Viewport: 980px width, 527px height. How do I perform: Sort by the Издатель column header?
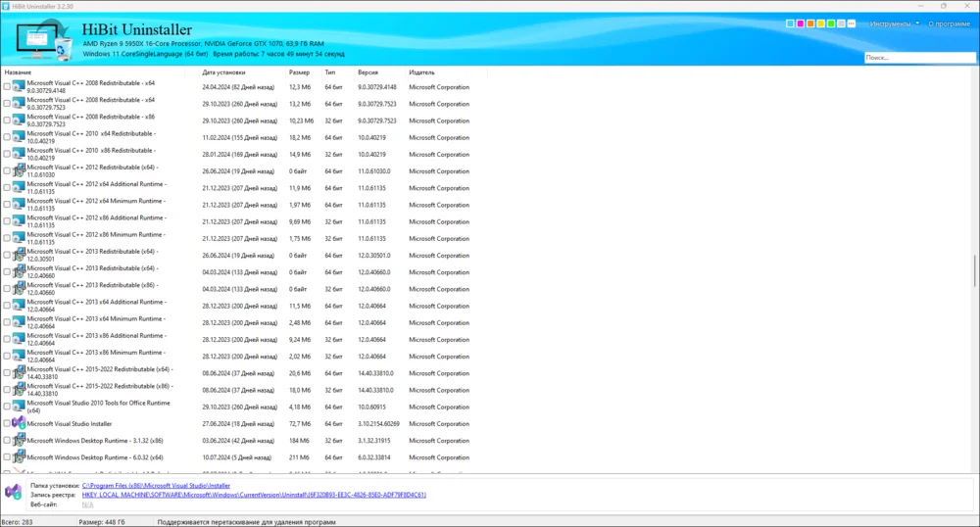421,72
